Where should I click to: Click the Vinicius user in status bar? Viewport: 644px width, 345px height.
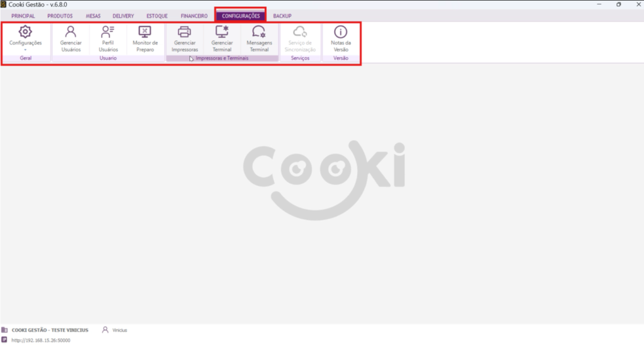[x=119, y=330]
